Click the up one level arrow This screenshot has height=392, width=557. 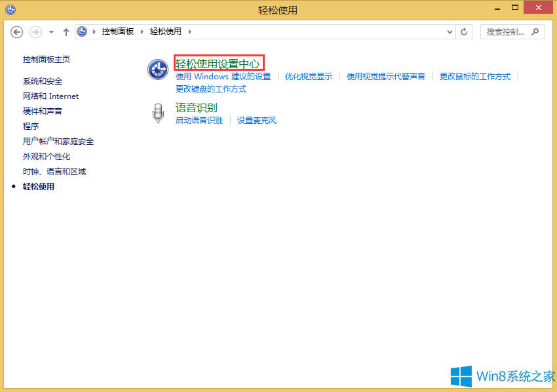[x=66, y=31]
